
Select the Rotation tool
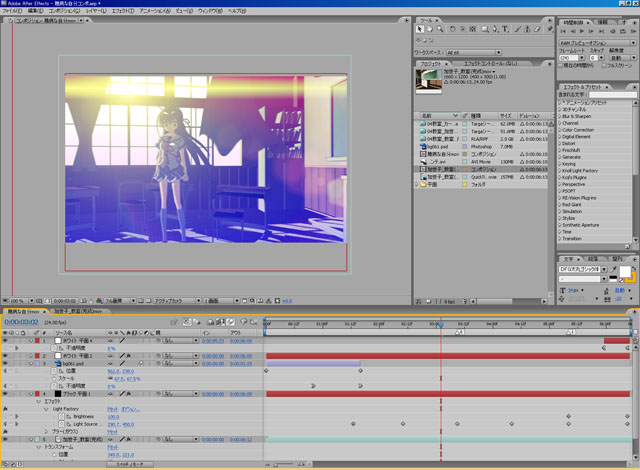[x=452, y=29]
